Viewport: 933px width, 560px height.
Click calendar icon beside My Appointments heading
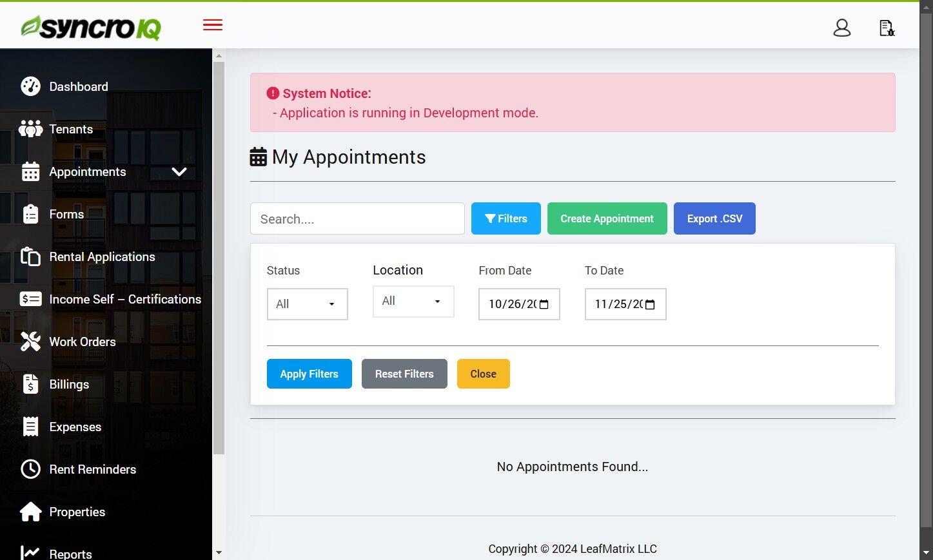258,157
